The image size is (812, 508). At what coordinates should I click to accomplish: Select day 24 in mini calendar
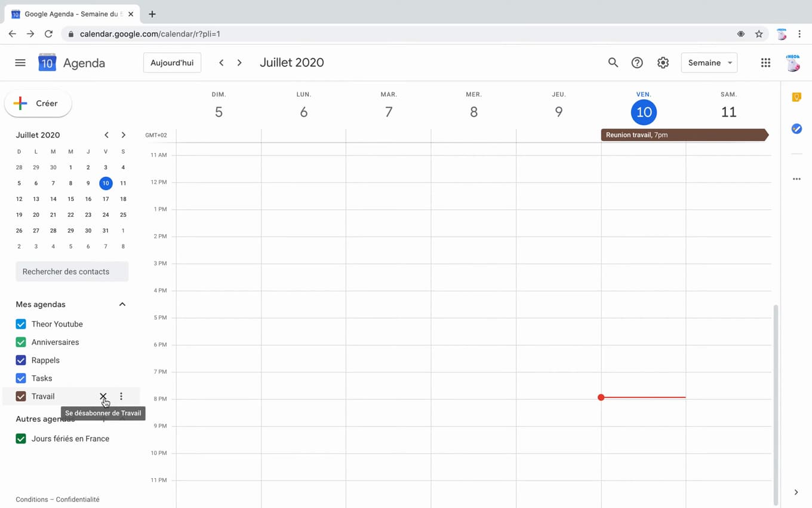pyautogui.click(x=106, y=215)
